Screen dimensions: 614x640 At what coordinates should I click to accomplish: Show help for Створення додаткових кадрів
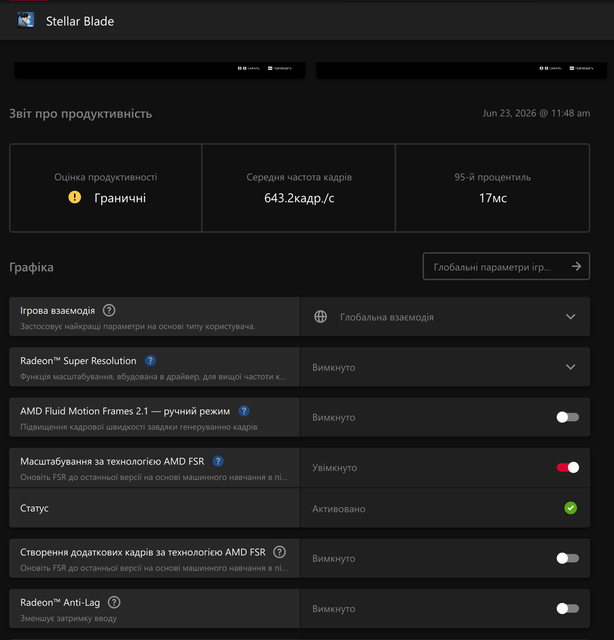279,552
